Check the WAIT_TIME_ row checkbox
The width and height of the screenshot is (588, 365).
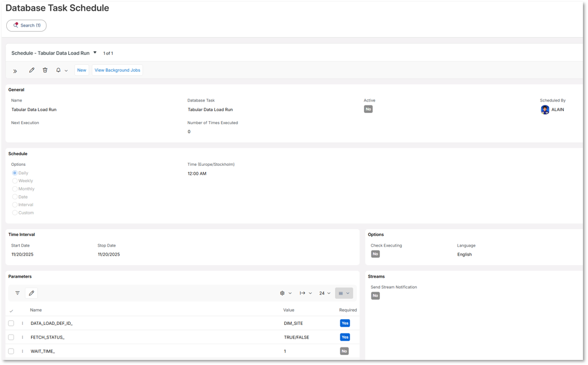click(11, 351)
